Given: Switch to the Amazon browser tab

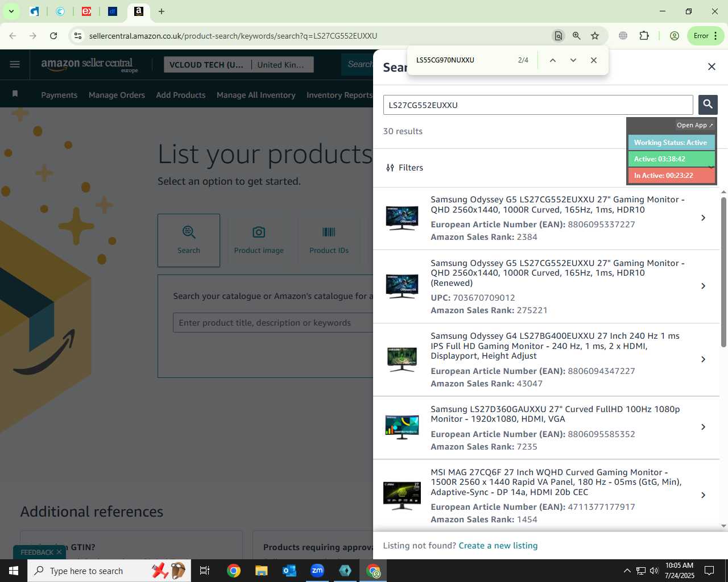Looking at the screenshot, I should (138, 11).
